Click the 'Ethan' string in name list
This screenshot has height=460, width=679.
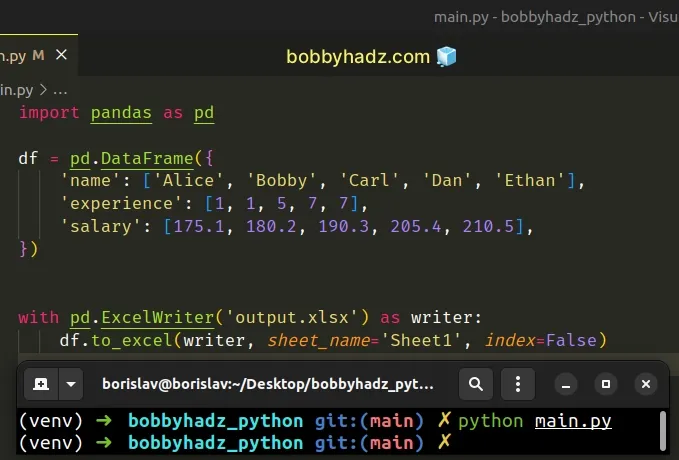[x=530, y=181]
